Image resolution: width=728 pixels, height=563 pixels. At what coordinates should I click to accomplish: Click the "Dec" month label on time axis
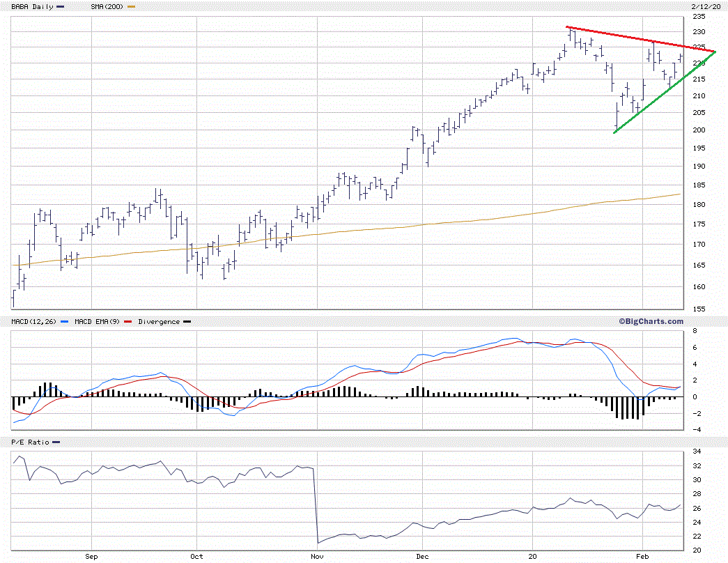pos(422,557)
